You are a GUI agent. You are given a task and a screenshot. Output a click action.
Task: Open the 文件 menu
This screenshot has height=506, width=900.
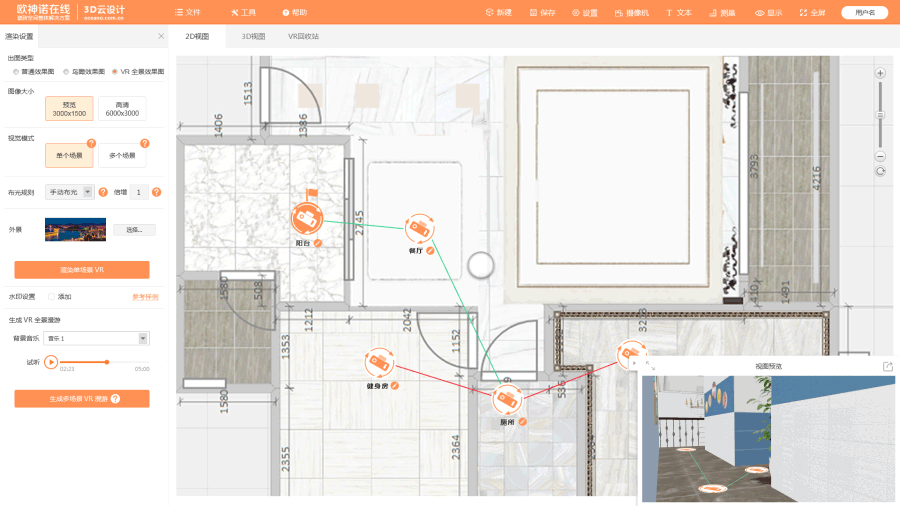coord(188,13)
